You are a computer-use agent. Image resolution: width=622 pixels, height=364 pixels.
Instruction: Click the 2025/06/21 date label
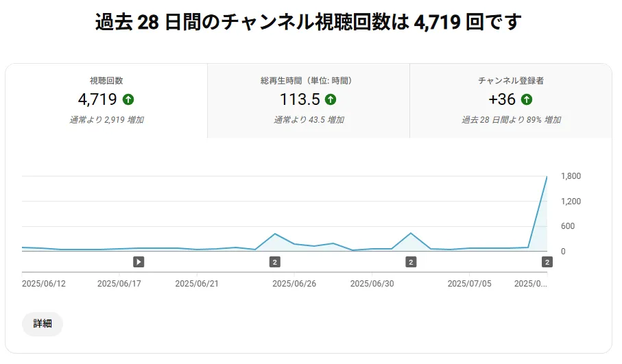196,283
